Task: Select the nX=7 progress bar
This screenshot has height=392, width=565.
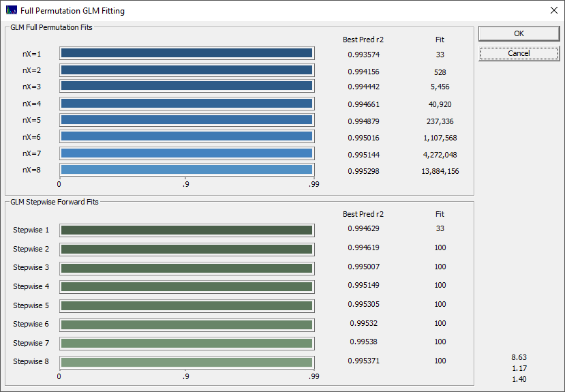Action: coord(187,153)
